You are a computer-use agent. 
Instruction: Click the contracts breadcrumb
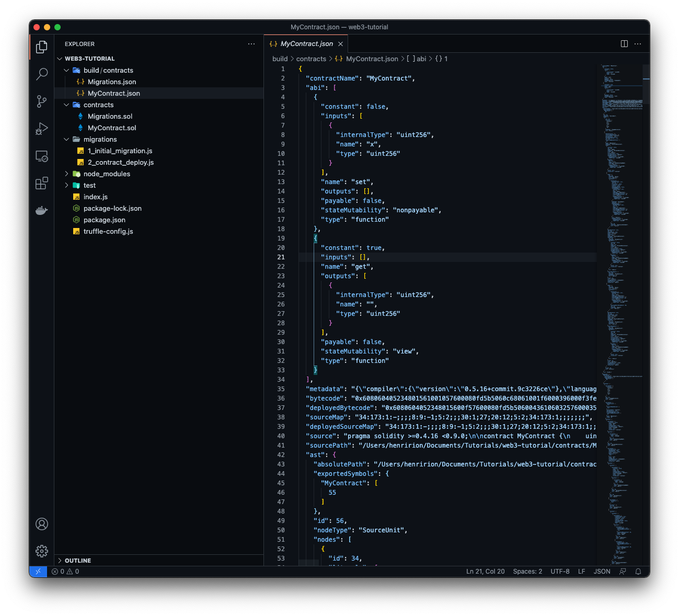(x=311, y=59)
